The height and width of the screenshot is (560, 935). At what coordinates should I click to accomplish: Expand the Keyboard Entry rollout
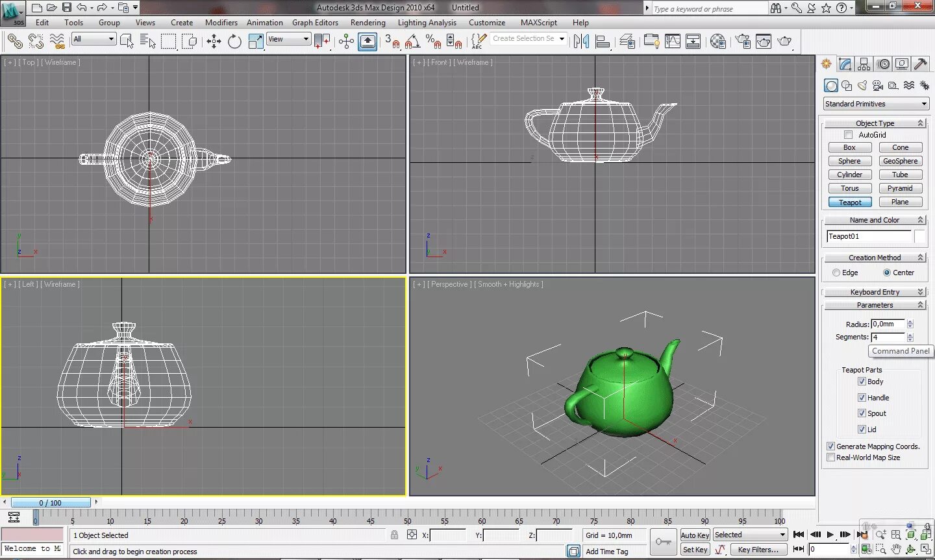(875, 292)
